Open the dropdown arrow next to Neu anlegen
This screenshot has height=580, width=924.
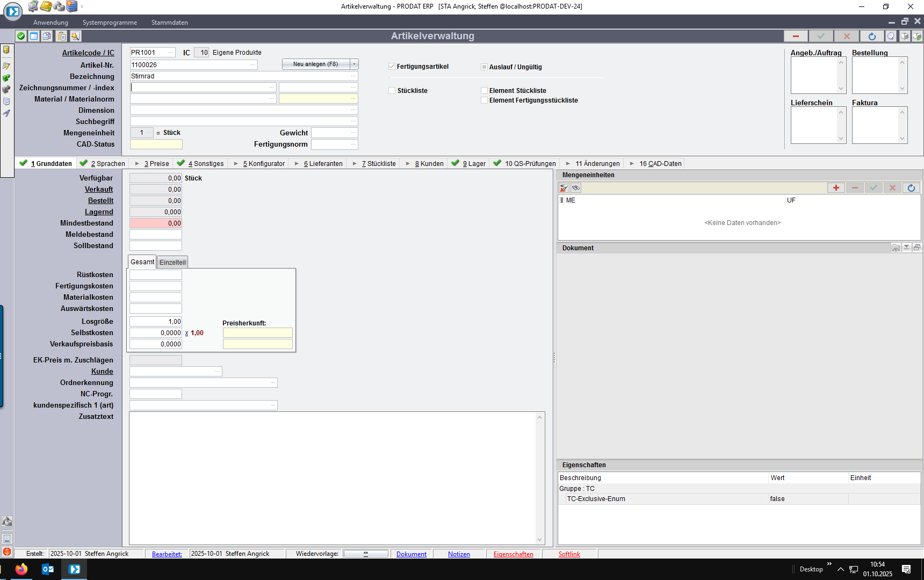coord(354,64)
